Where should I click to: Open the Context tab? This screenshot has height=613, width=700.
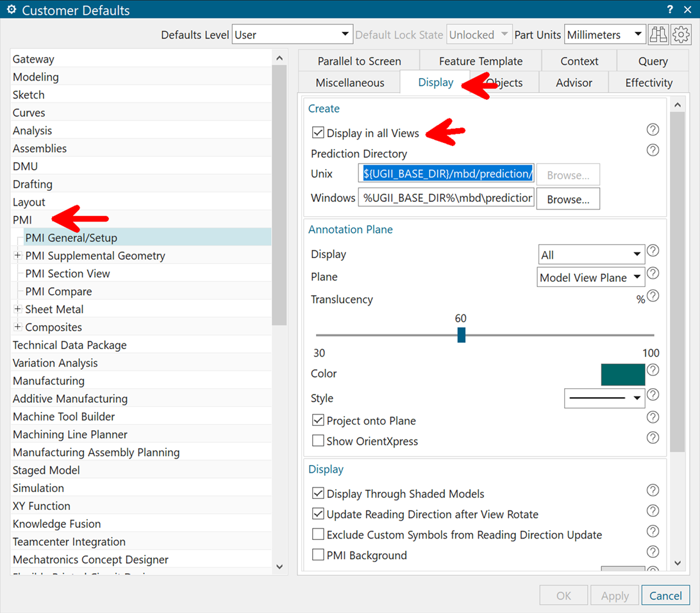(x=579, y=61)
